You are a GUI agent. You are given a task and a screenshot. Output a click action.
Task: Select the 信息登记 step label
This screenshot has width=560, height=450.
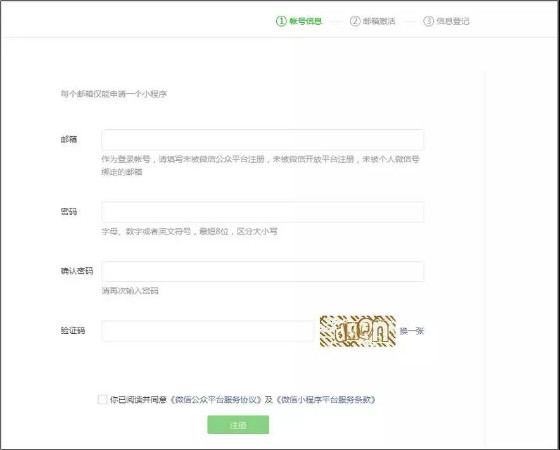tap(453, 21)
